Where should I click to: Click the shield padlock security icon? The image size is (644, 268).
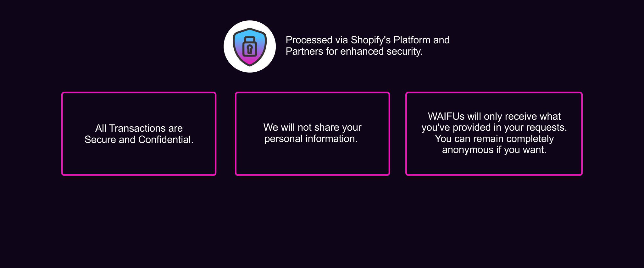(x=250, y=46)
